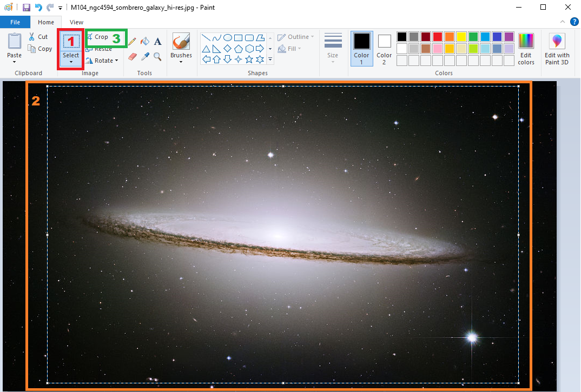This screenshot has height=392, width=581.
Task: Redo the last undone action
Action: [x=50, y=8]
